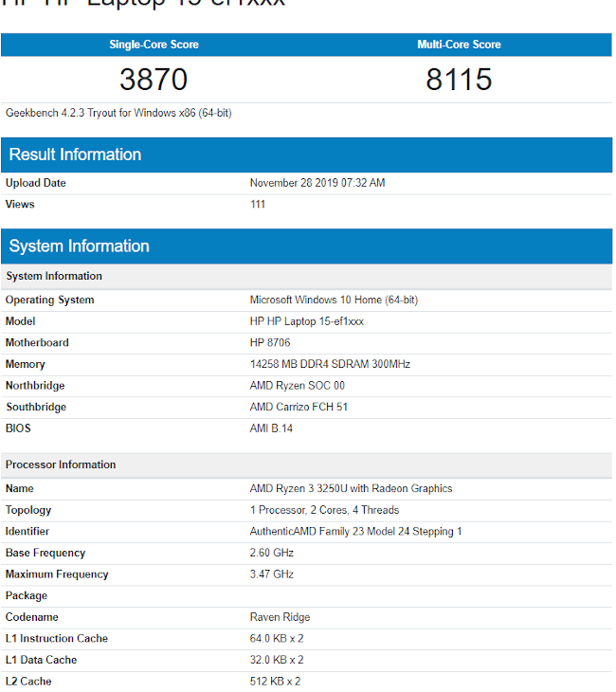Click the Southbridge label

(36, 407)
